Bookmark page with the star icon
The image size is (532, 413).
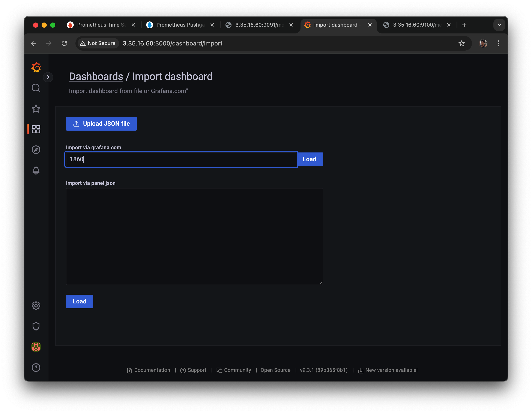[x=462, y=43]
